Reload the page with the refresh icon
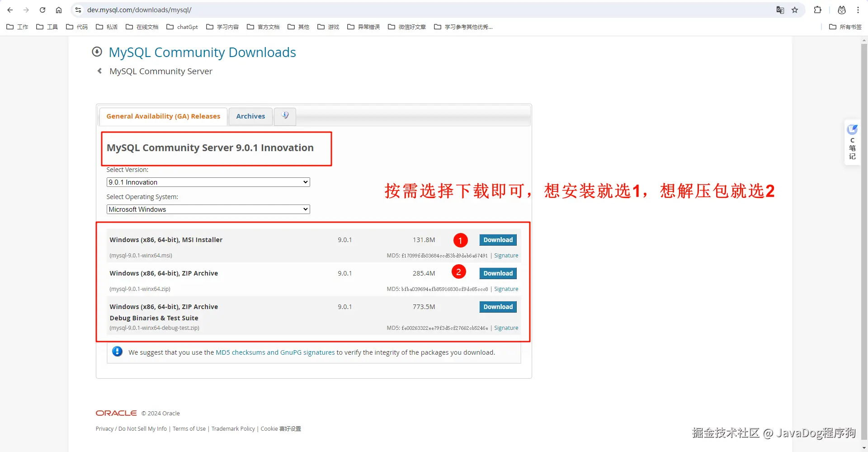Viewport: 868px width, 452px height. click(x=42, y=10)
